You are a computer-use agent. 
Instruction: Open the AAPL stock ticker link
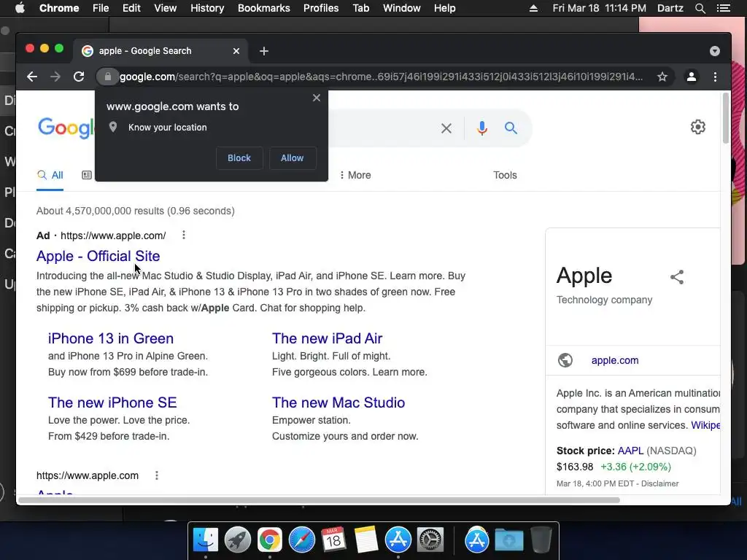[630, 451]
